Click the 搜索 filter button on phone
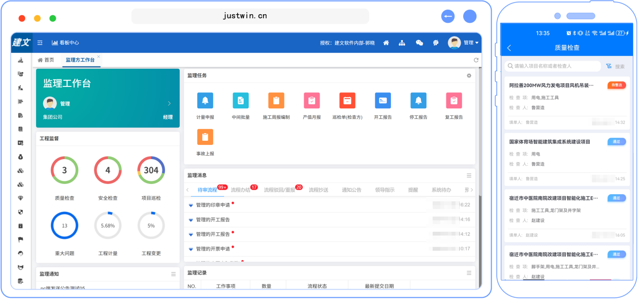Image resolution: width=644 pixels, height=307 pixels. [616, 67]
